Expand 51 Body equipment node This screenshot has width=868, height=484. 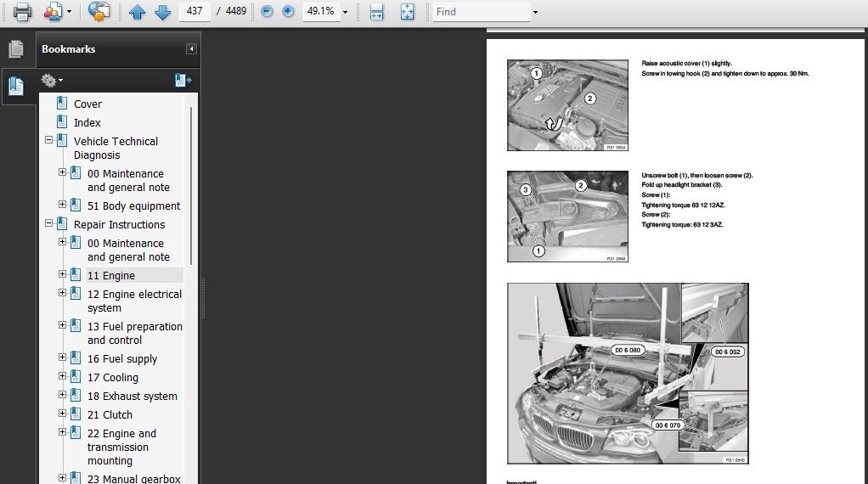click(x=63, y=204)
